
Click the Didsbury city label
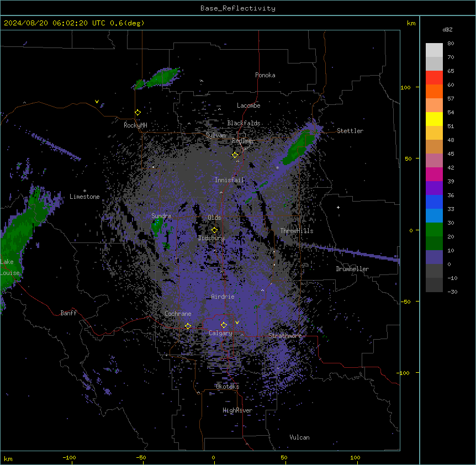coord(211,238)
